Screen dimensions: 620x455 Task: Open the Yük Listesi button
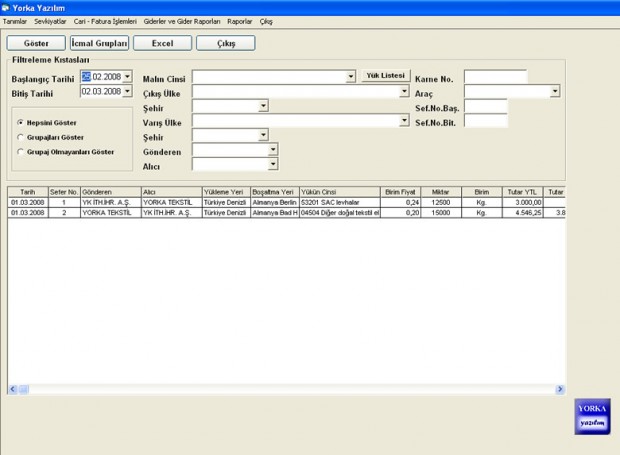[x=386, y=76]
